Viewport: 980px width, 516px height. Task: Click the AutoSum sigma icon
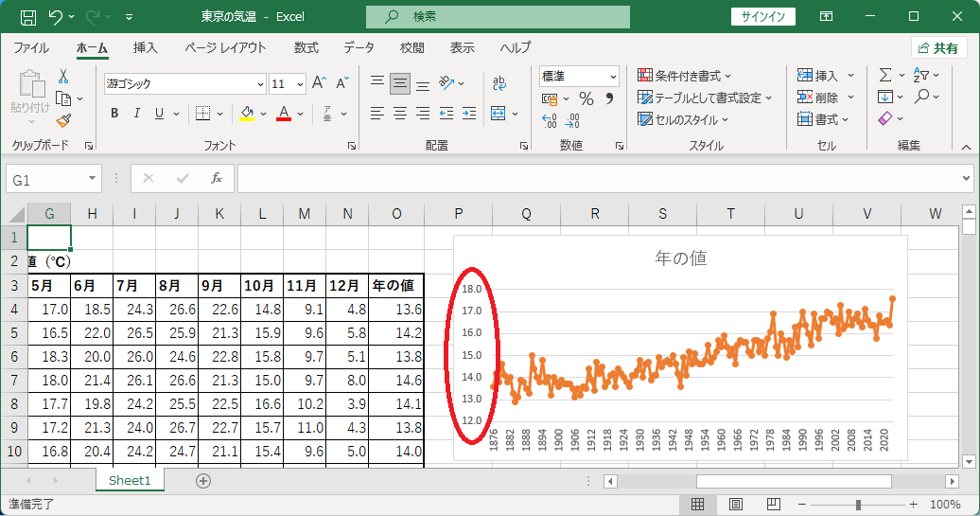[x=885, y=75]
